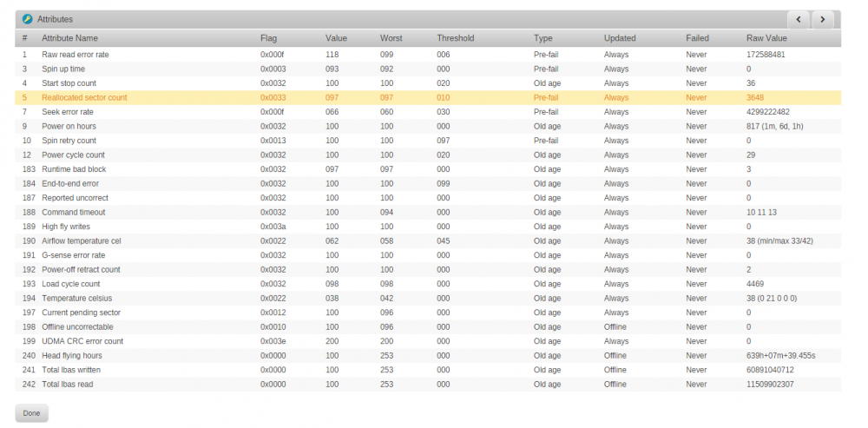
Task: Select the Offline uncorrectable row
Action: 428,327
